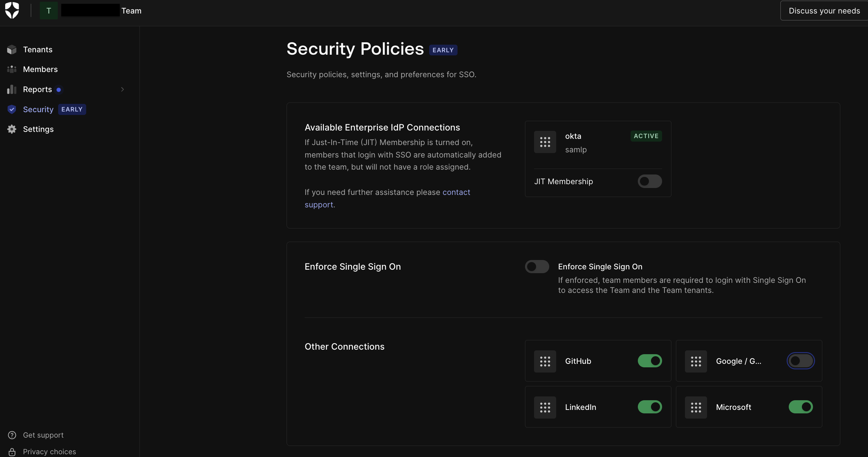The height and width of the screenshot is (457, 868).
Task: Click the EARLY badge in sidebar
Action: (72, 109)
